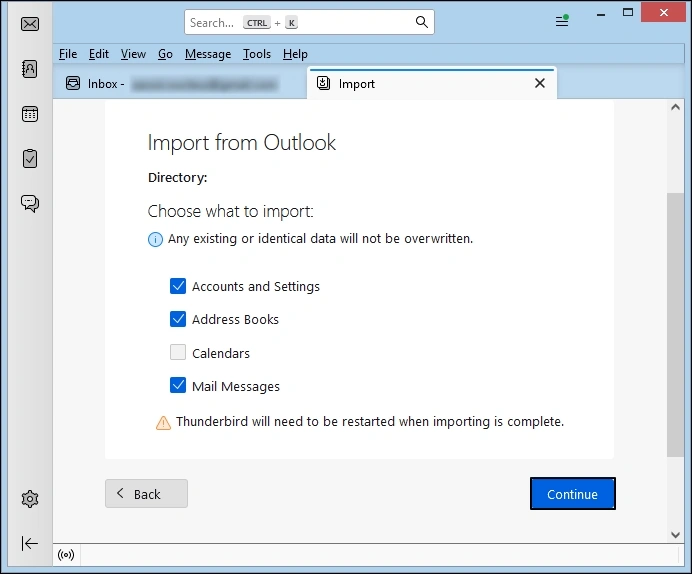The height and width of the screenshot is (574, 692).
Task: Close the Import tab
Action: click(x=540, y=83)
